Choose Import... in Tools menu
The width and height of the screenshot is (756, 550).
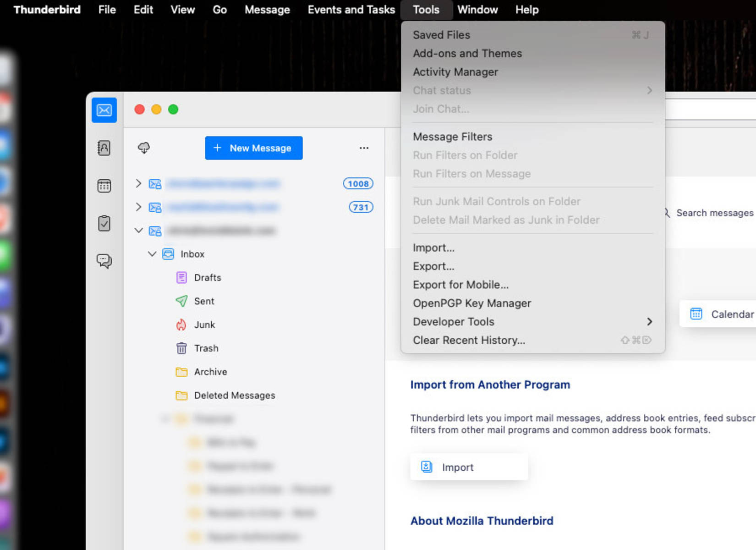click(x=533, y=247)
